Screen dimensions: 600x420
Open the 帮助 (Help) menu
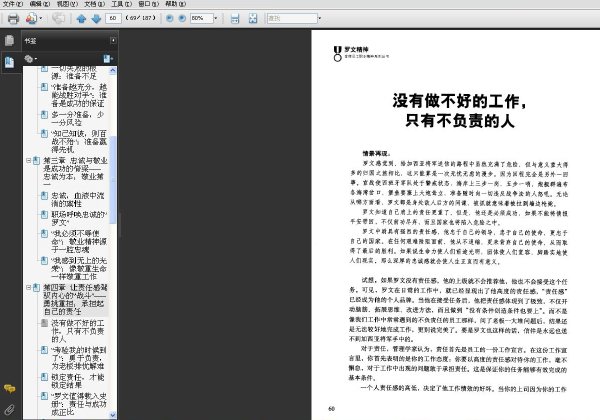pos(175,4)
